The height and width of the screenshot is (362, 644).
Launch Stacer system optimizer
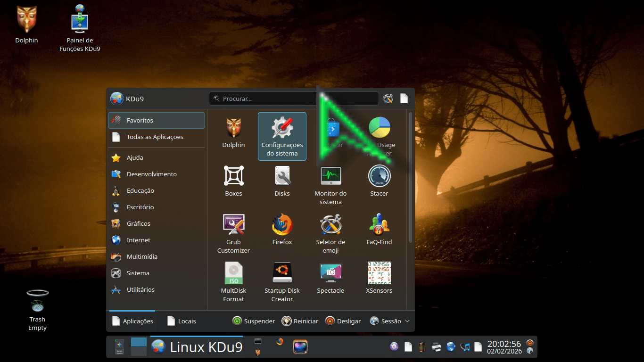click(x=379, y=181)
